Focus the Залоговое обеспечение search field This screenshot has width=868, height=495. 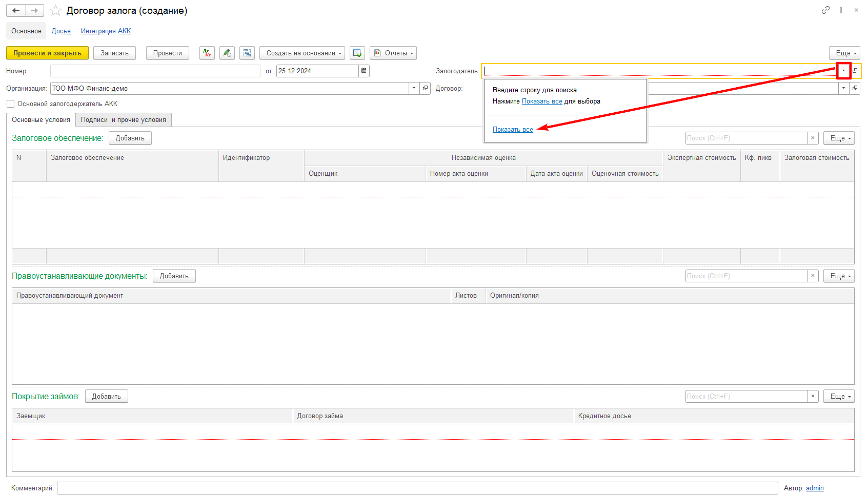coord(746,138)
